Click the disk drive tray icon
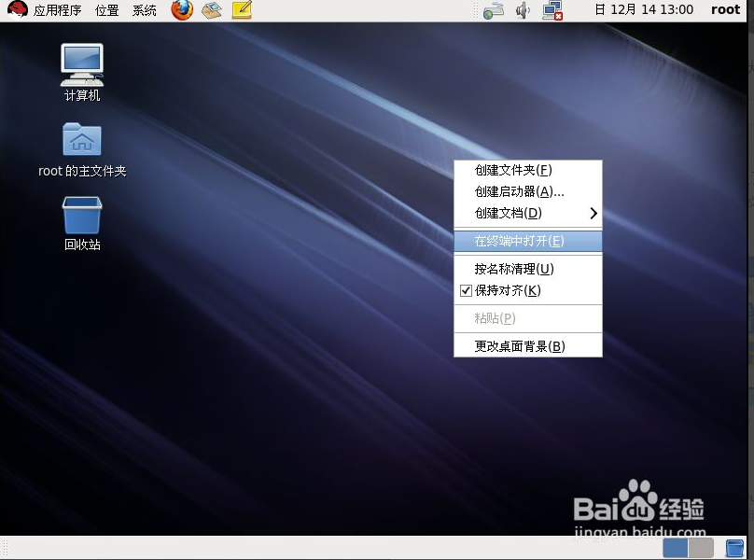Viewport: 754px width, 560px height. [x=494, y=11]
